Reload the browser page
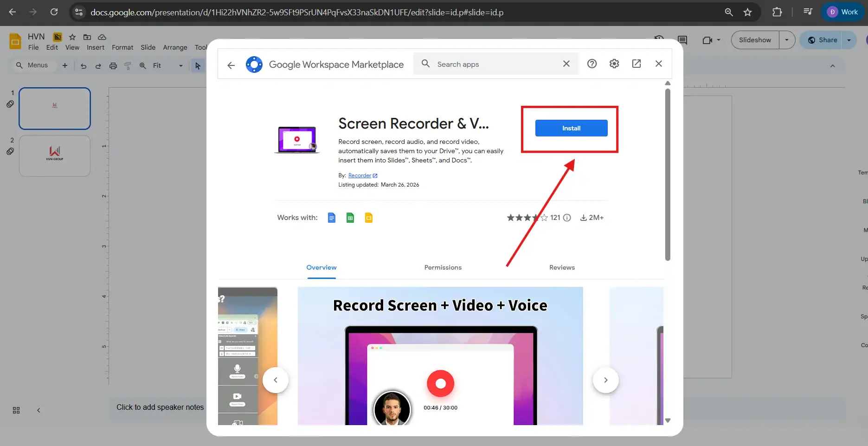This screenshot has height=446, width=868. pyautogui.click(x=54, y=12)
